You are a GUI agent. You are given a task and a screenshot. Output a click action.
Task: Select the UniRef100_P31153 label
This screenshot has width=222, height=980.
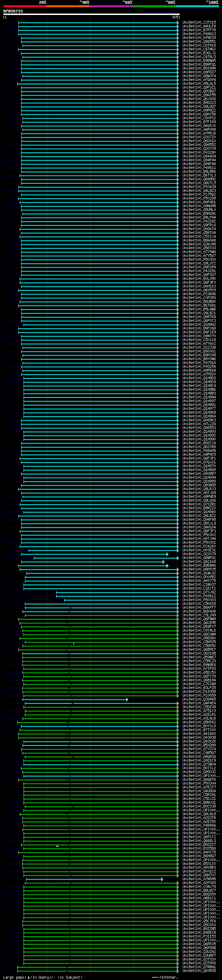tap(199, 936)
